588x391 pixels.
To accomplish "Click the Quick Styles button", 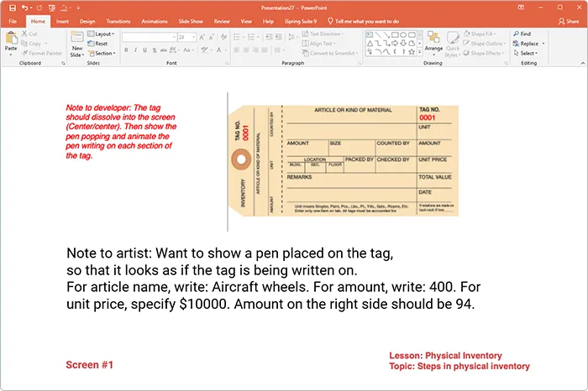I will 453,44.
